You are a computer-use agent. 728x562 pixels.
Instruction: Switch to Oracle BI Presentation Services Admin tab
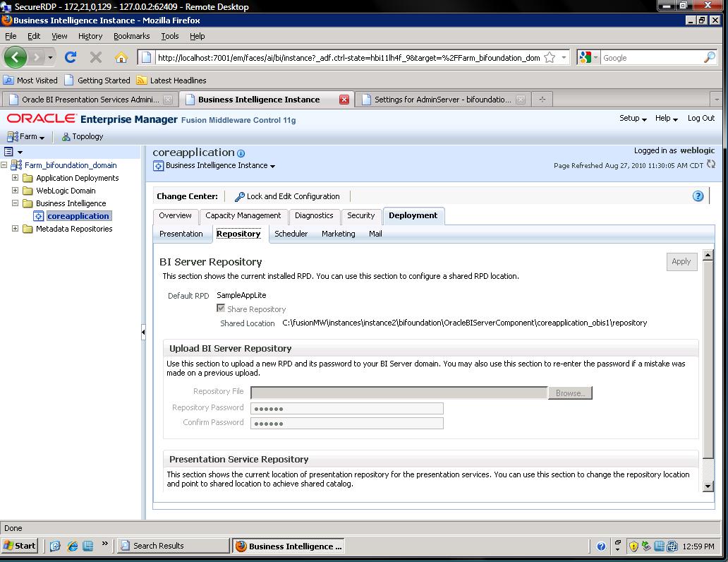point(90,100)
